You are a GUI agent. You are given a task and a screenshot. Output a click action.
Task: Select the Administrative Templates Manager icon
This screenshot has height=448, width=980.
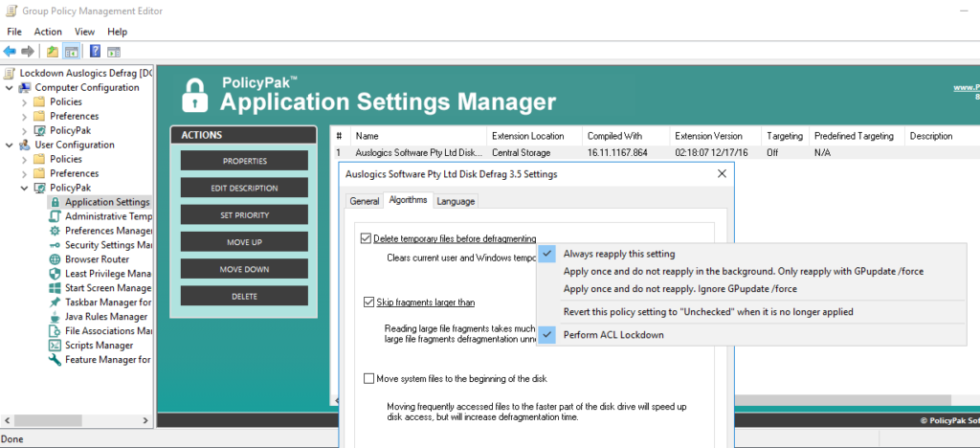pos(55,216)
